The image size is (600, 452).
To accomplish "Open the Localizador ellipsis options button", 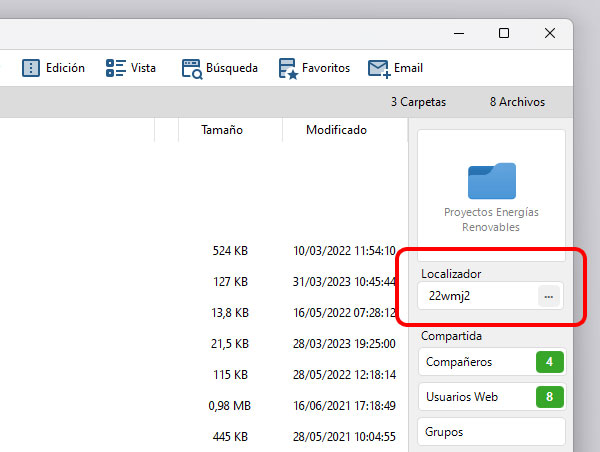I will tap(549, 296).
